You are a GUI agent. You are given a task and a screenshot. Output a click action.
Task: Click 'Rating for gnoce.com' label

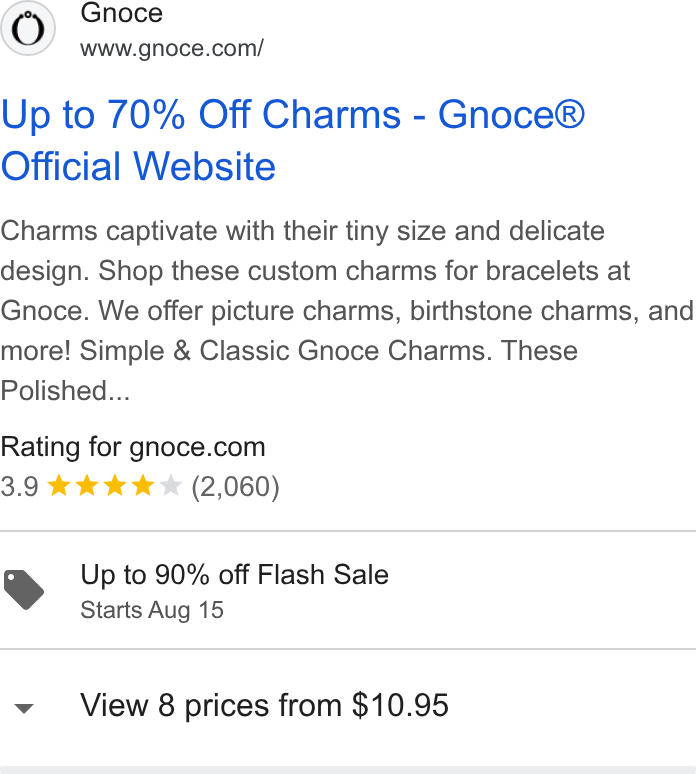coord(133,447)
